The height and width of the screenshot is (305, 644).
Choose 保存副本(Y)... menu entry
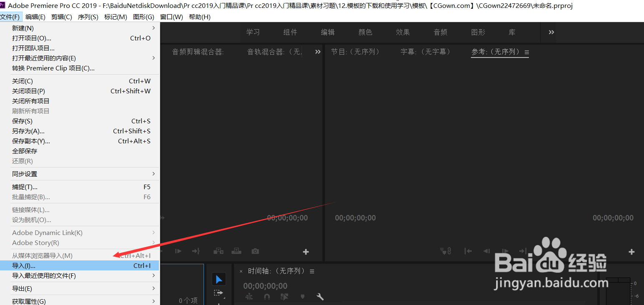(x=80, y=141)
